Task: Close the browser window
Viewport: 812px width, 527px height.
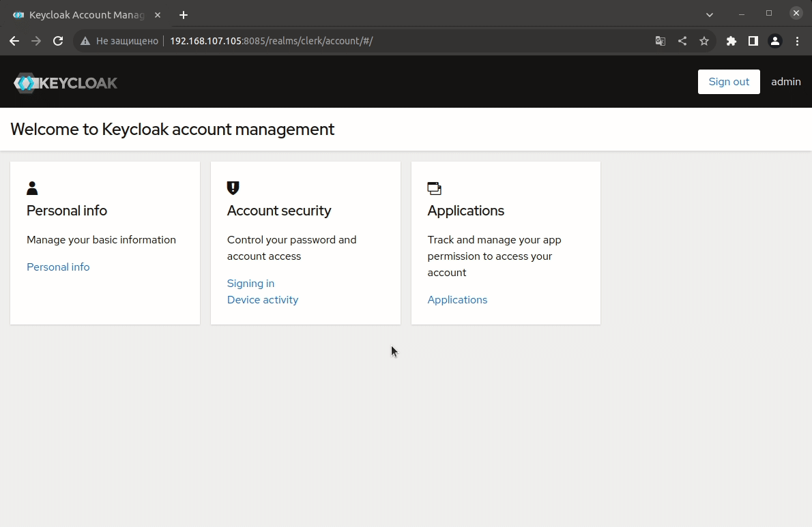Action: coord(796,14)
